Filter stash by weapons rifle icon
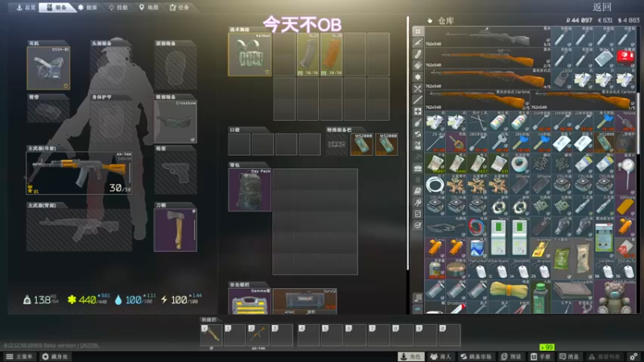Viewport: 644px width, 362px height. [418, 43]
